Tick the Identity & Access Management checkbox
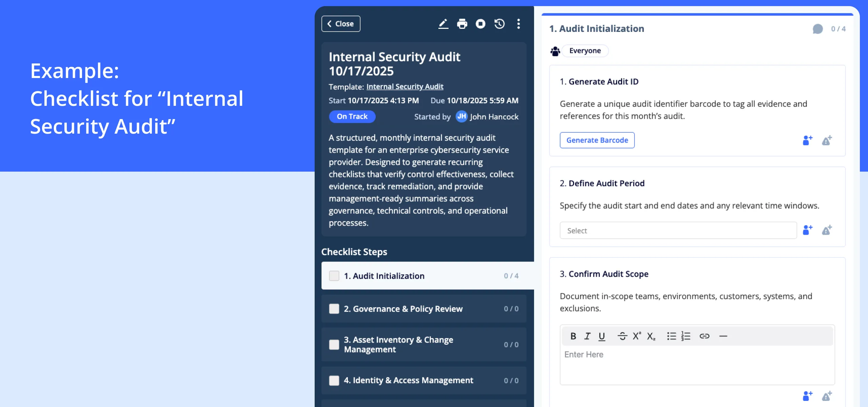Viewport: 868px width, 407px height. point(334,380)
